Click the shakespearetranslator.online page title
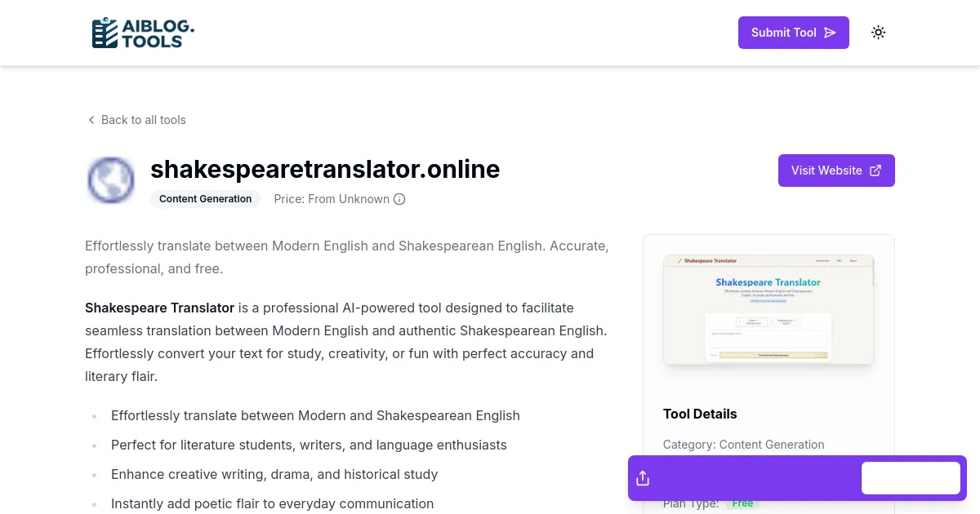Screen dimensions: 980x514 click(325, 169)
